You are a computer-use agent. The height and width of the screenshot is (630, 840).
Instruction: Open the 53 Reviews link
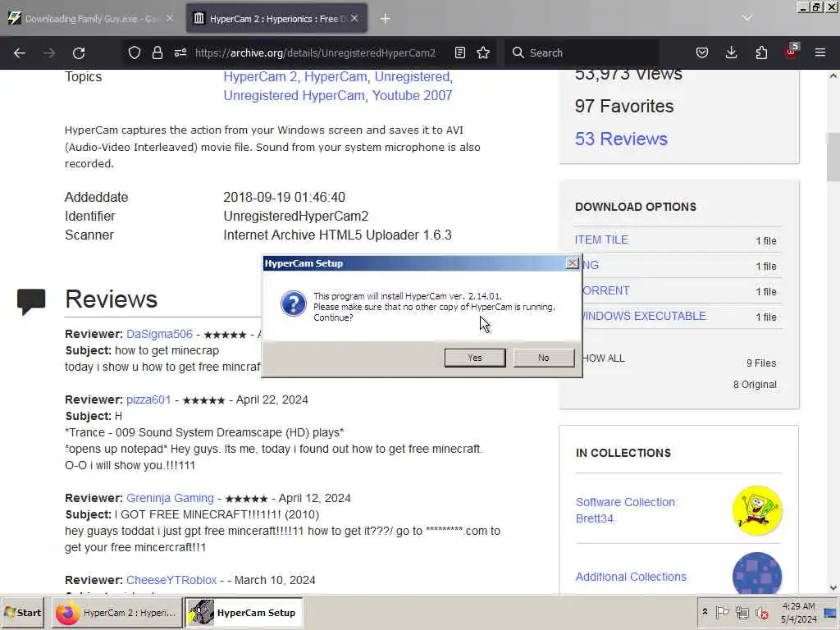pos(621,139)
